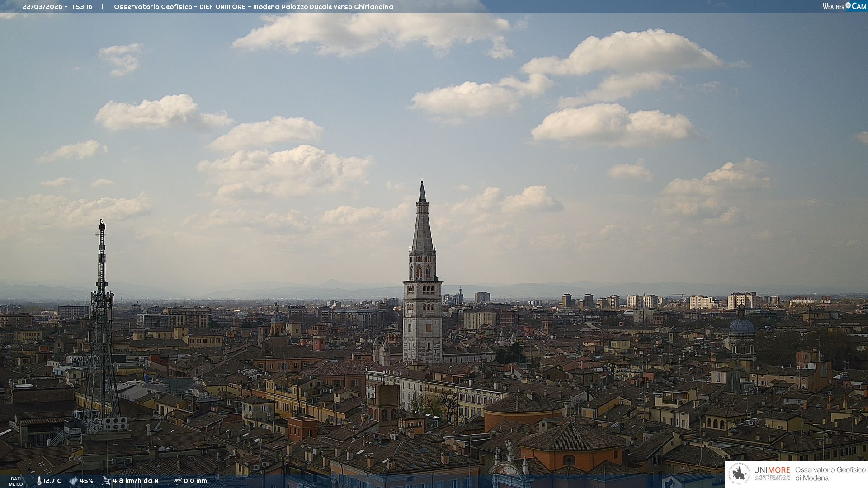Viewport: 868px width, 488px height.
Task: Click the UNIMORE circular seal emblem
Action: [740, 474]
